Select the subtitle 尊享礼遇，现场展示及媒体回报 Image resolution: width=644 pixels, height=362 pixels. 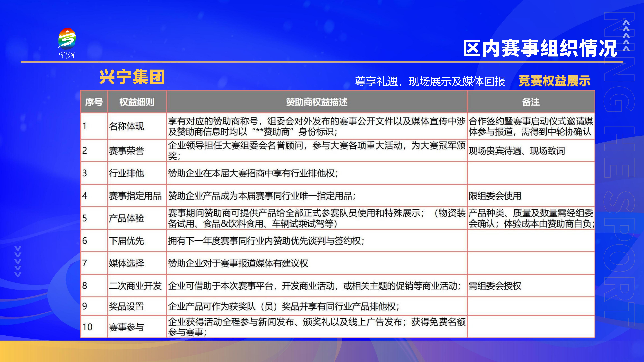(x=430, y=82)
